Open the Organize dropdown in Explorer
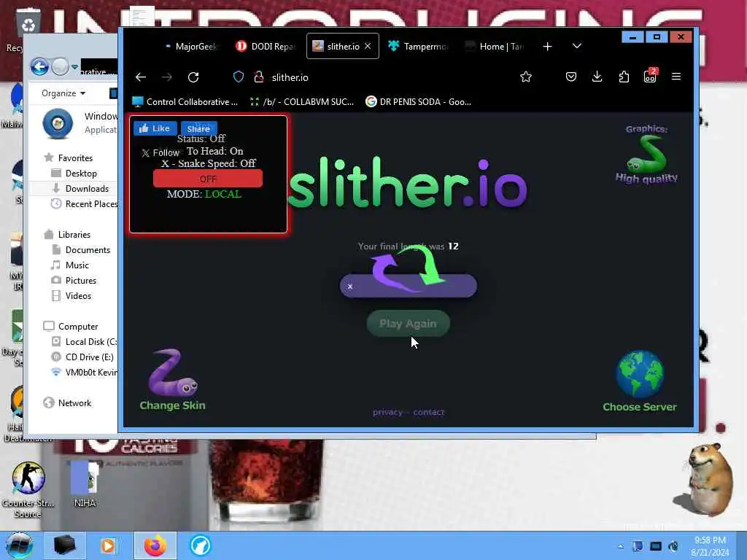Image resolution: width=747 pixels, height=560 pixels. coord(63,93)
